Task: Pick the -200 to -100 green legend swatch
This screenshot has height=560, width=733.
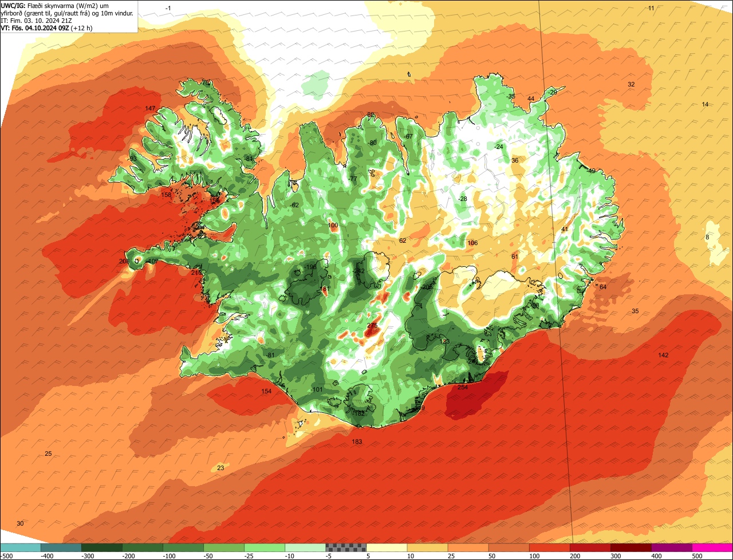Action: coord(143,547)
